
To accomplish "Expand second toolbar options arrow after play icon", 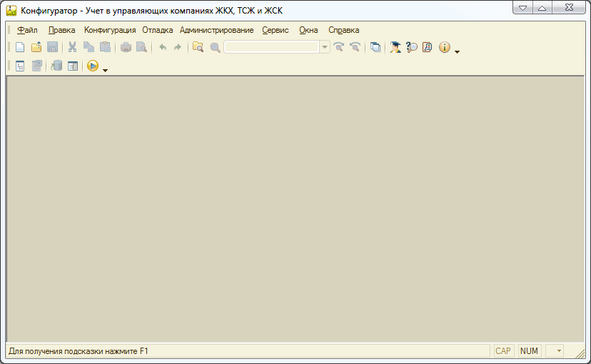I will (105, 70).
